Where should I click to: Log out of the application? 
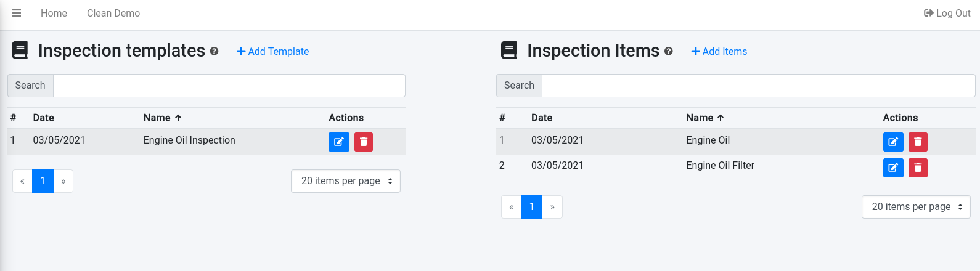coord(947,13)
